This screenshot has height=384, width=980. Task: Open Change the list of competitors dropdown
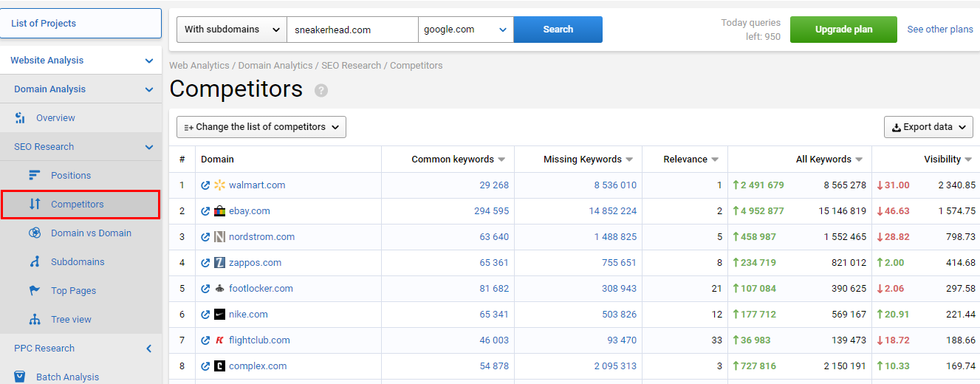[261, 127]
